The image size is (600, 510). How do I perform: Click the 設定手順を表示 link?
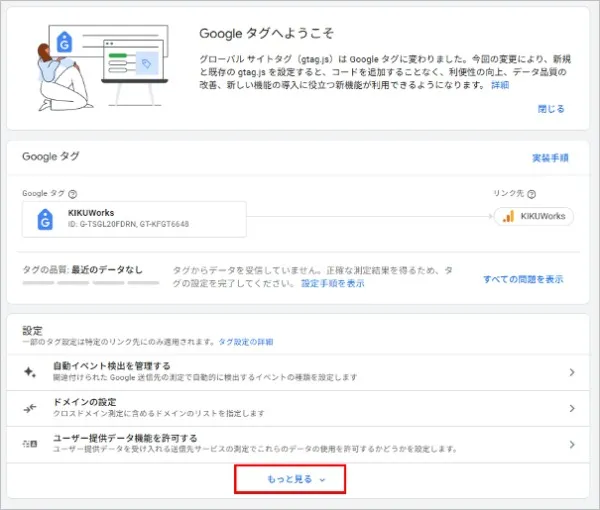pyautogui.click(x=332, y=284)
